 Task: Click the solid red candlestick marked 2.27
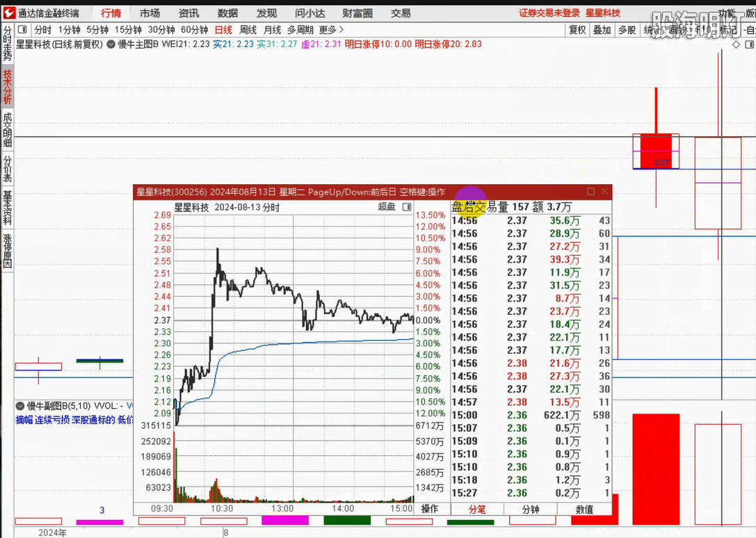click(656, 151)
